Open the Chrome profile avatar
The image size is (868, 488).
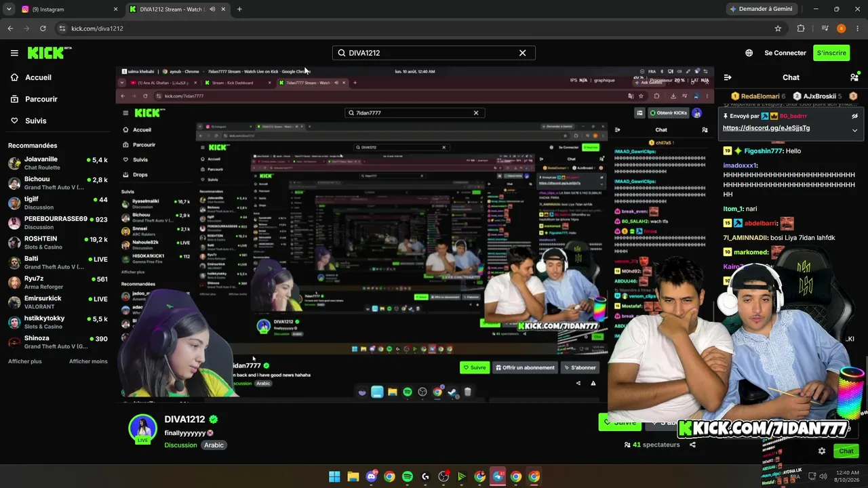click(x=841, y=28)
